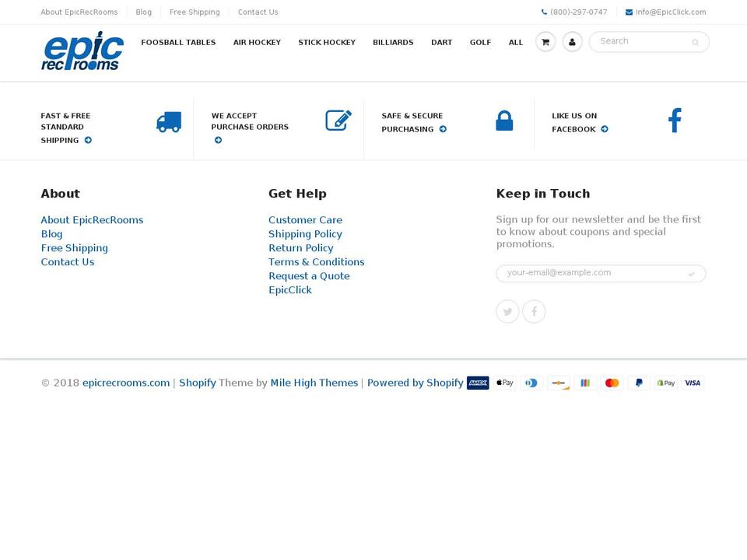Click the Apple Pay payment icon
Screen dimensions: 747x560
click(505, 383)
